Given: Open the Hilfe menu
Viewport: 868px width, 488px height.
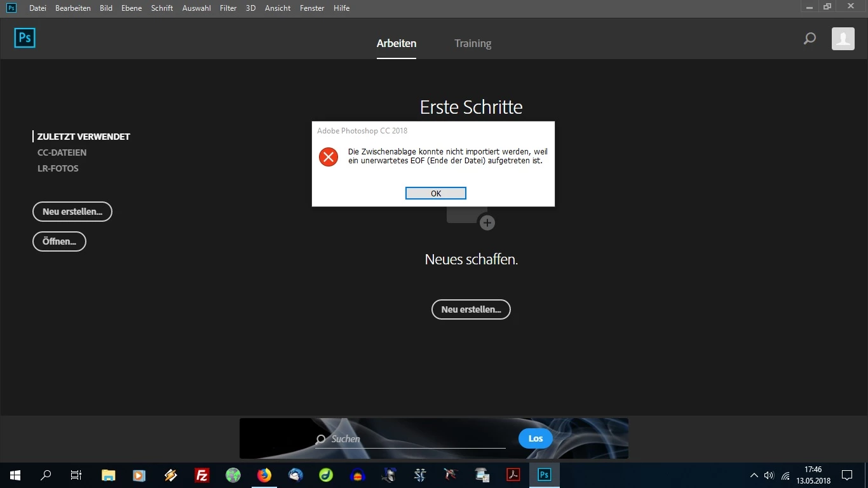Looking at the screenshot, I should tap(341, 8).
